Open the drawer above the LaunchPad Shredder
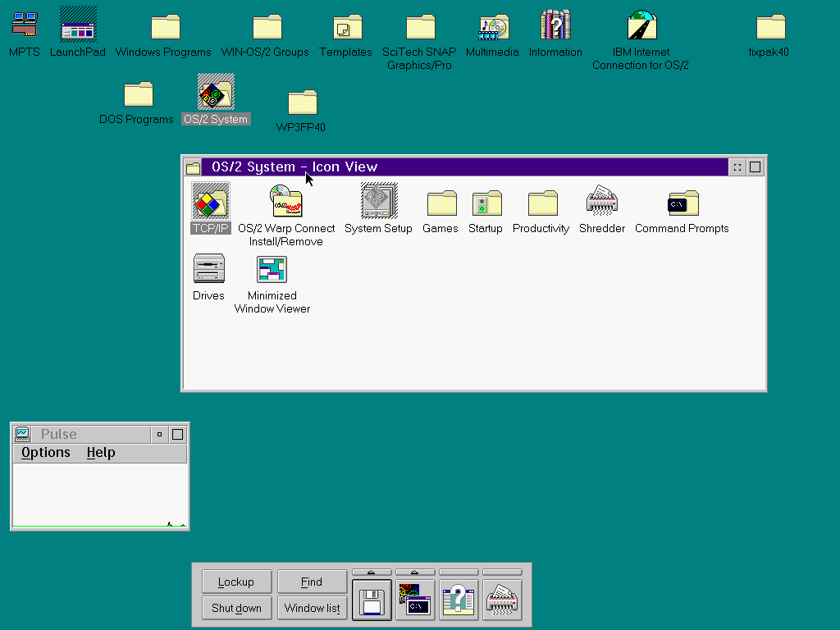The width and height of the screenshot is (840, 630). point(502,572)
